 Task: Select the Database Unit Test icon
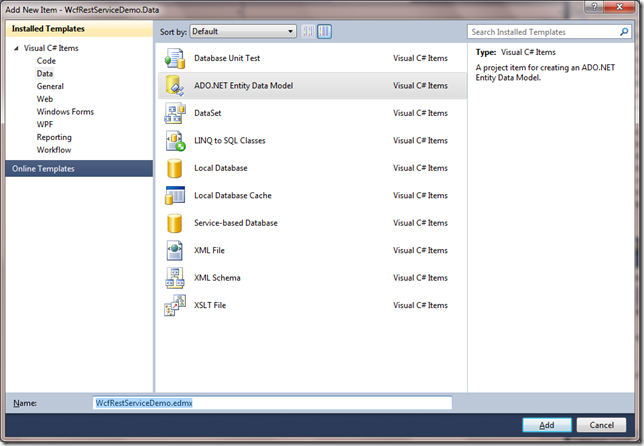tap(175, 58)
